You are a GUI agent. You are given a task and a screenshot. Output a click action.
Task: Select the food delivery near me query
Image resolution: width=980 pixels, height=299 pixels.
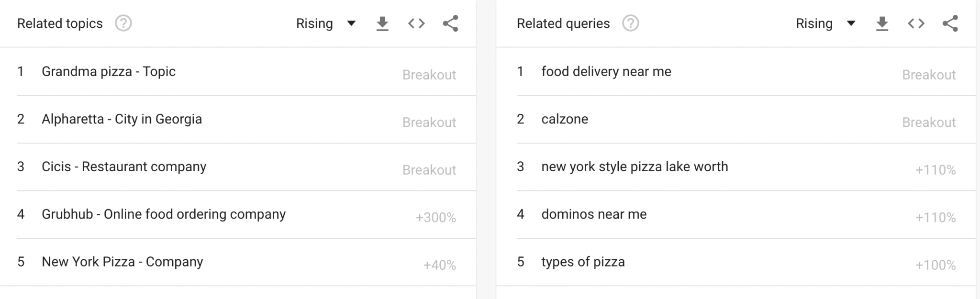(x=606, y=72)
